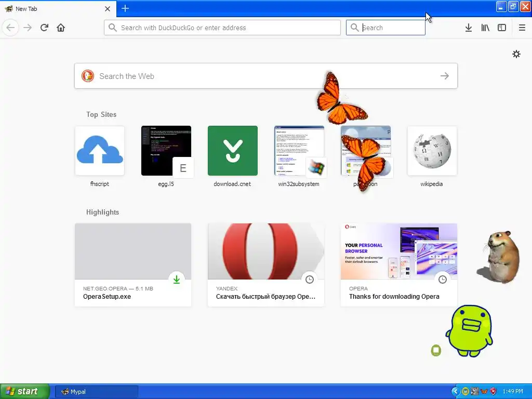Open the Yandex Opera highlight card
532x399 pixels.
coord(266,265)
